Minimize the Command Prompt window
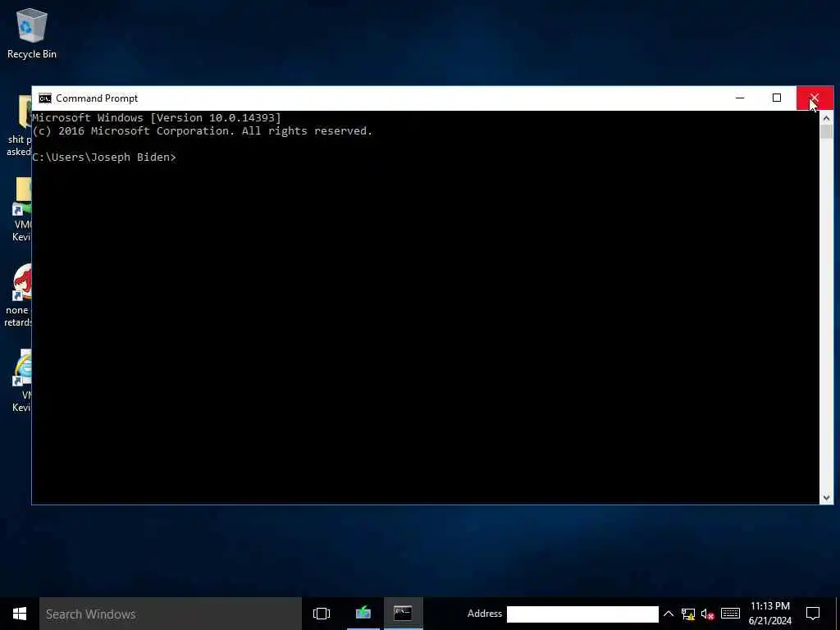The image size is (840, 630). [x=740, y=98]
